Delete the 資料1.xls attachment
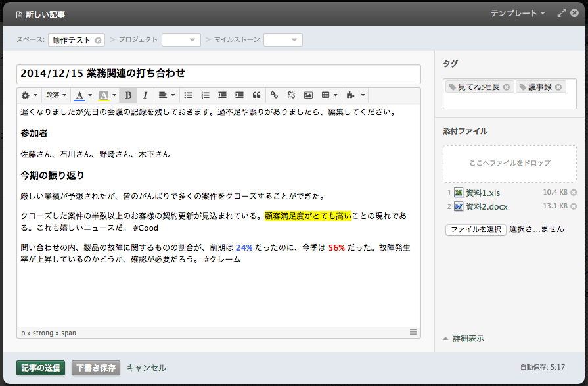 (574, 193)
